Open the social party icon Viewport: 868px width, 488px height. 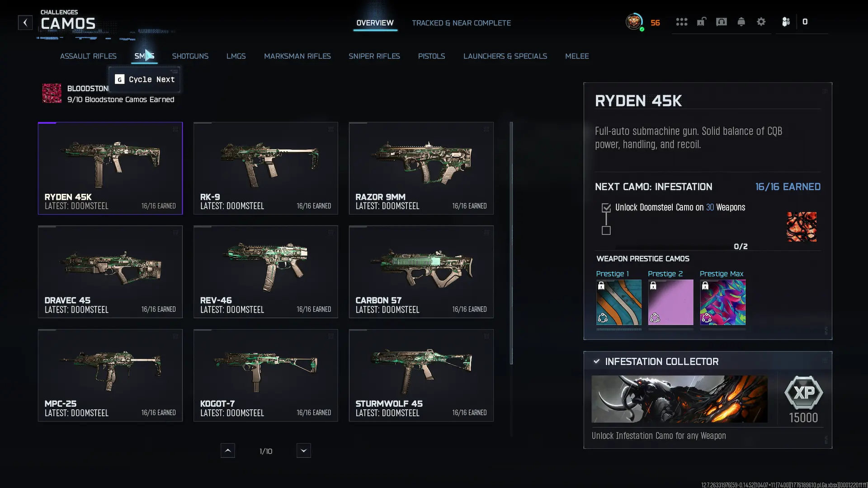(786, 22)
